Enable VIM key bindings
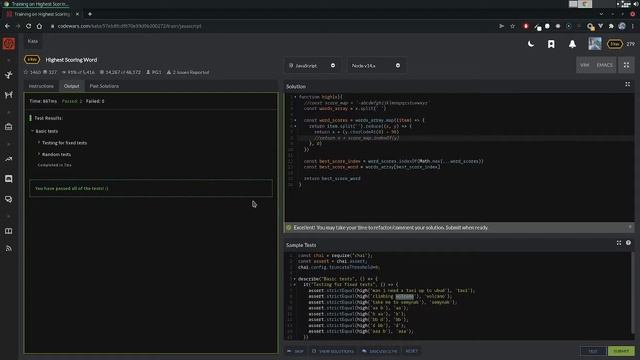Image resolution: width=640 pixels, height=360 pixels. tap(584, 65)
